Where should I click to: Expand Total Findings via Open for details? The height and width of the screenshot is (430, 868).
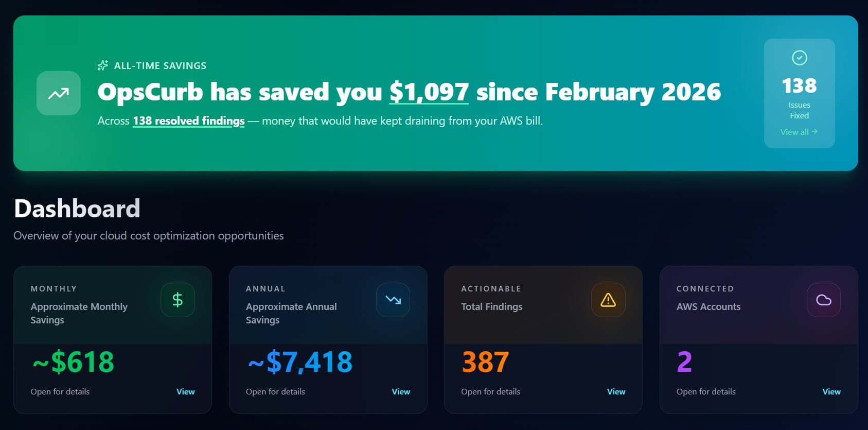tap(490, 391)
